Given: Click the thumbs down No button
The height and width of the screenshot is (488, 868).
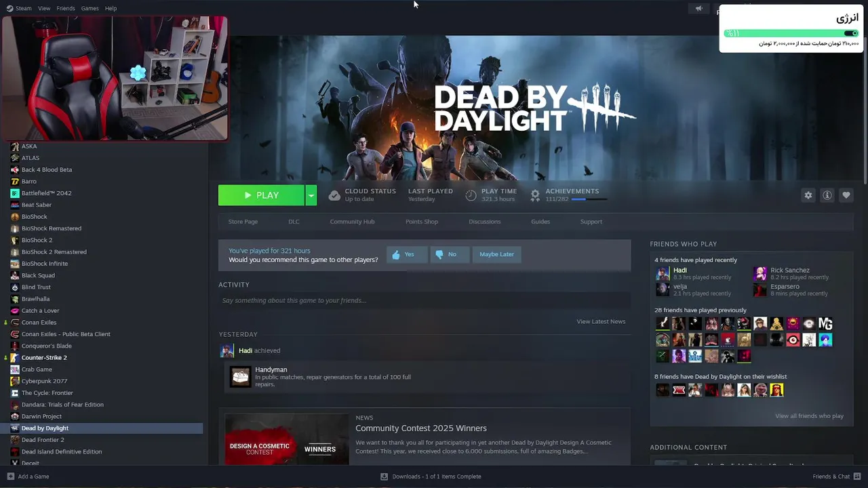Looking at the screenshot, I should click(450, 254).
